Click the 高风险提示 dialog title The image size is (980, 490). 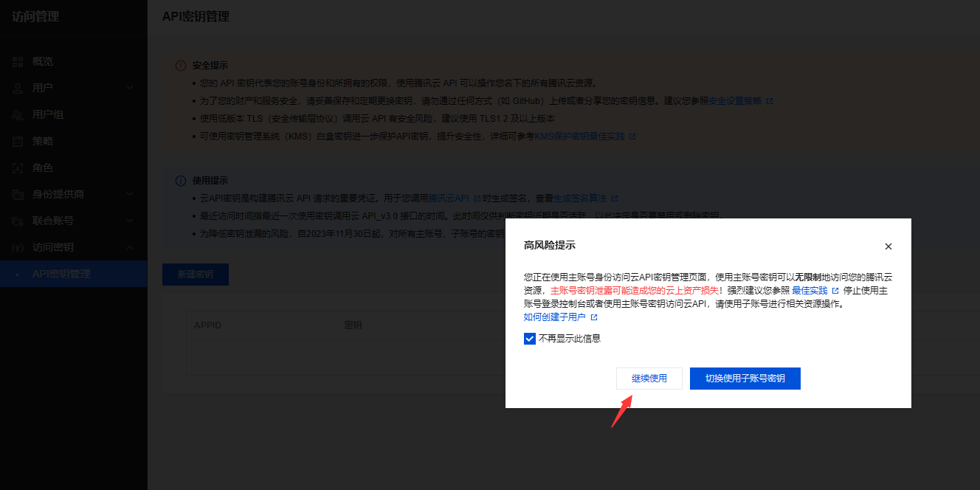(x=550, y=246)
